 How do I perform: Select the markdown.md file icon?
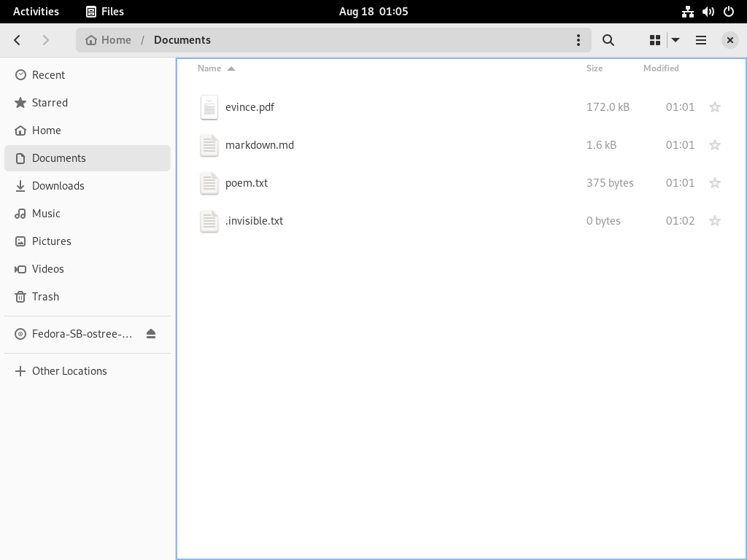[209, 145]
